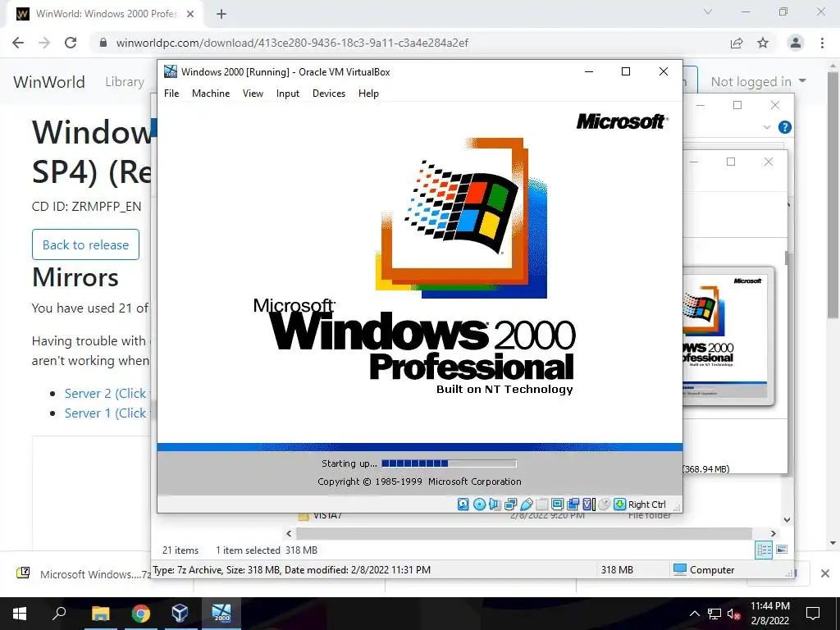Viewport: 840px width, 630px height.
Task: Open the VirtualBox Devices menu
Action: coord(328,94)
